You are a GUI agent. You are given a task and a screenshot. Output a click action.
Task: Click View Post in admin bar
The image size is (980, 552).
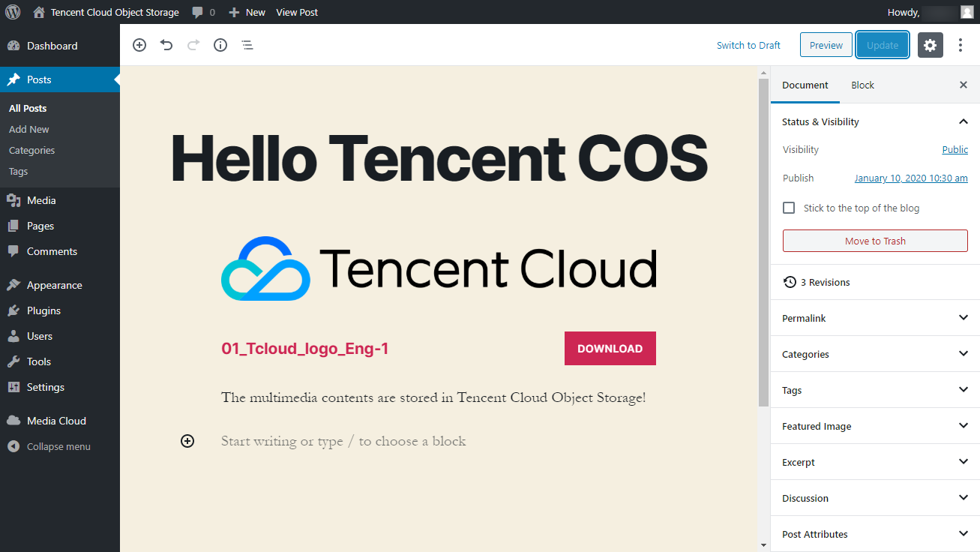tap(297, 12)
